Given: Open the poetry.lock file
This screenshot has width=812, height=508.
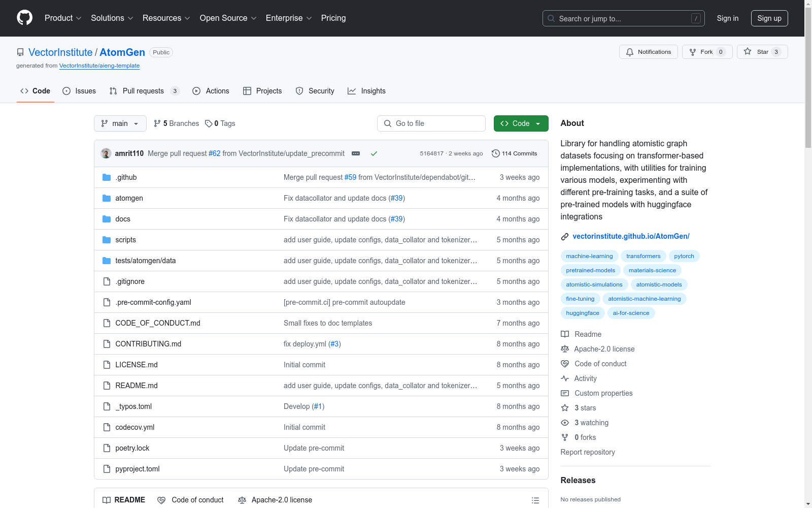Looking at the screenshot, I should 132,448.
